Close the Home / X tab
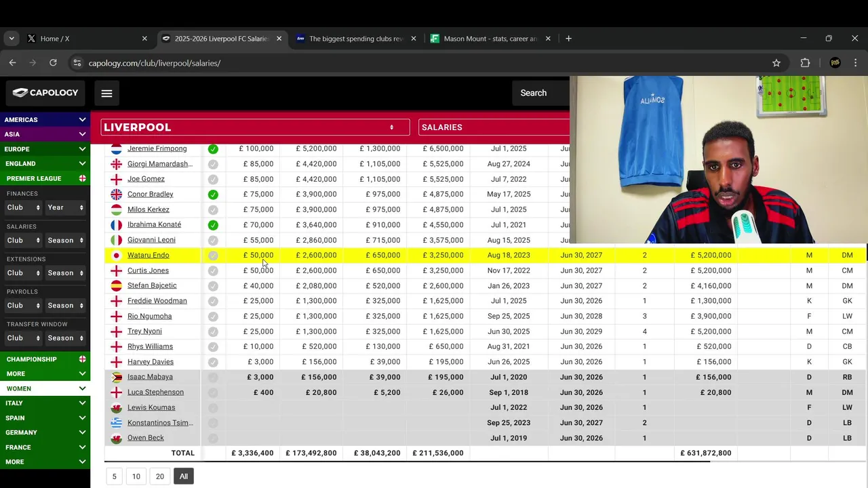 (x=144, y=39)
